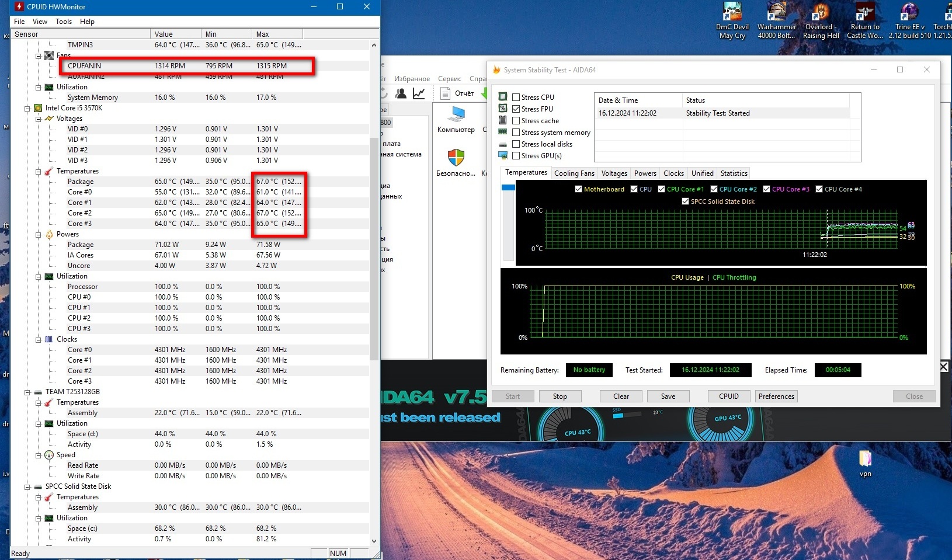Open the Tools menu in HWMonitor
The image size is (952, 560).
click(64, 22)
